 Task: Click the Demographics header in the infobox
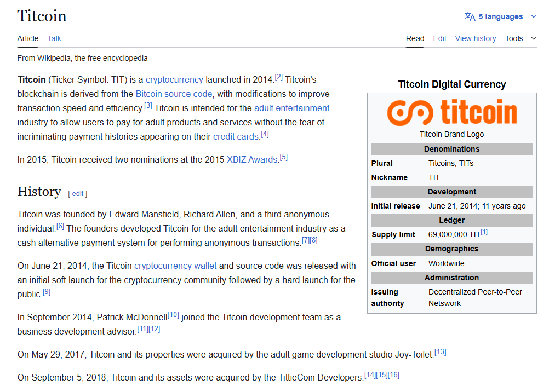point(451,249)
